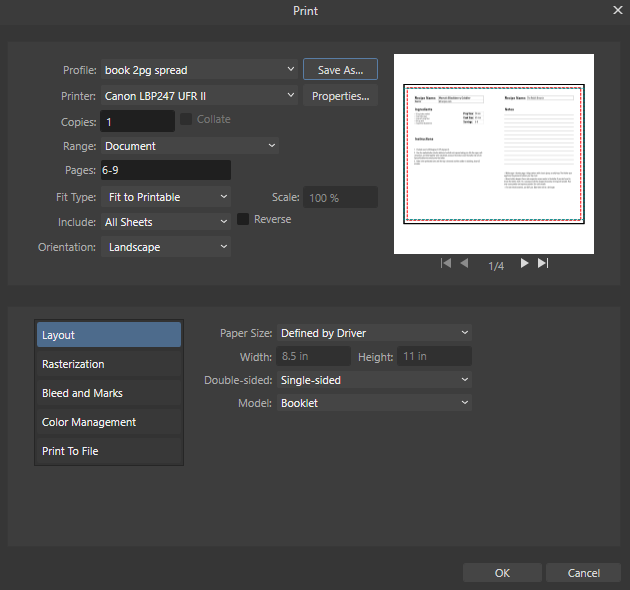Click the print preview thumbnail
Screen dimensions: 630x590
tap(494, 154)
